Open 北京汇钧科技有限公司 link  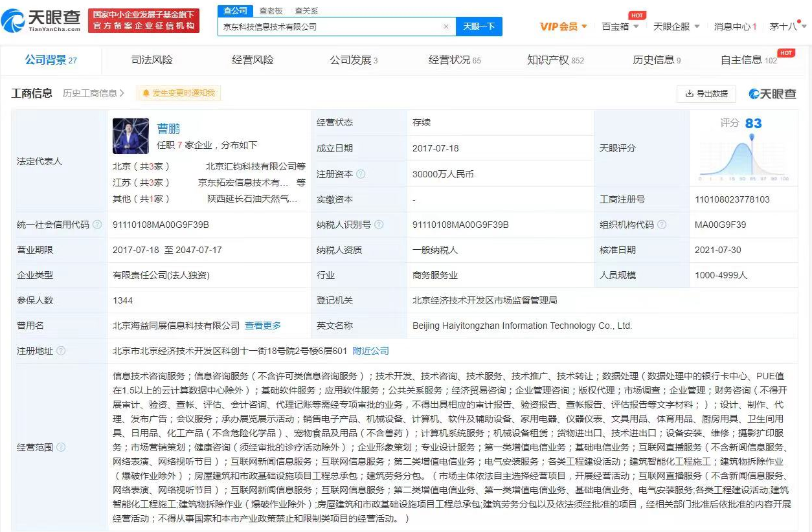coord(255,166)
